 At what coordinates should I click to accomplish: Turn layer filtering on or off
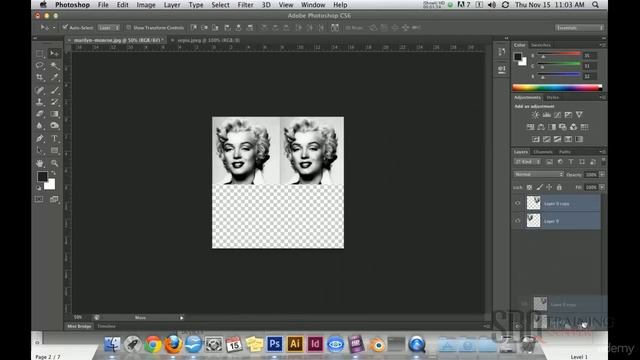(603, 162)
